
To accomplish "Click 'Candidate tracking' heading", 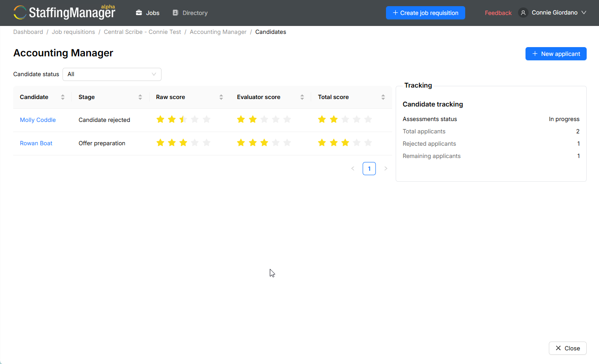I will [x=433, y=104].
